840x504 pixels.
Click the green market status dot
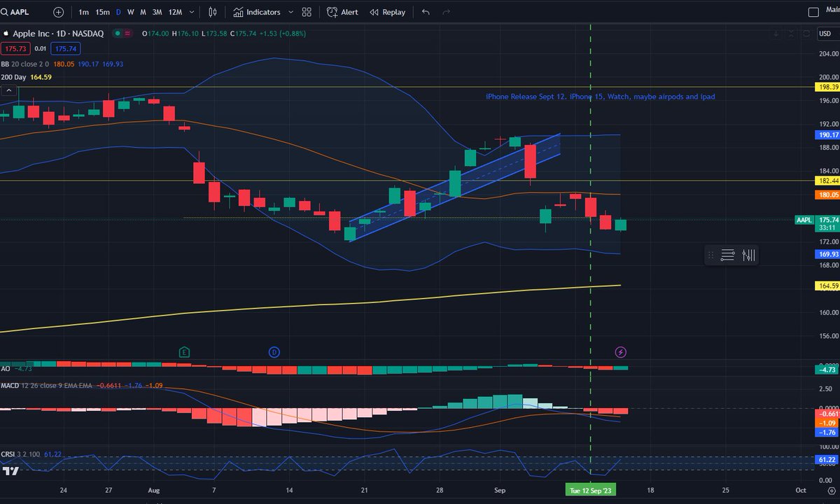118,34
